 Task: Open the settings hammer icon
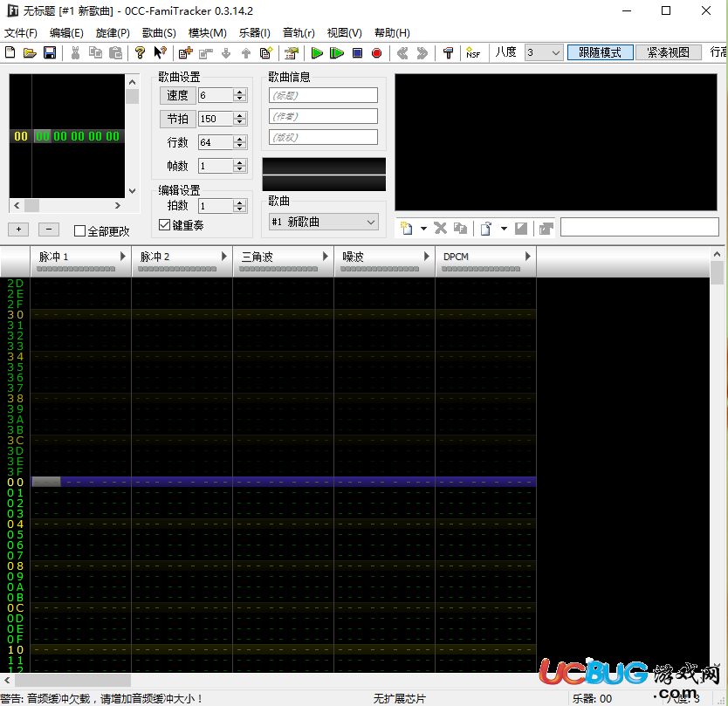coord(448,53)
